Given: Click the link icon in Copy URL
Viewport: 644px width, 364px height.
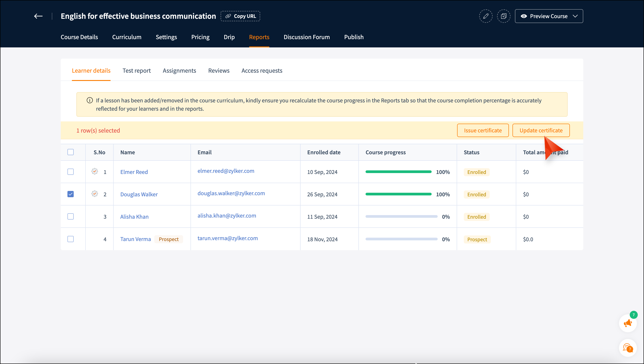Looking at the screenshot, I should (228, 16).
